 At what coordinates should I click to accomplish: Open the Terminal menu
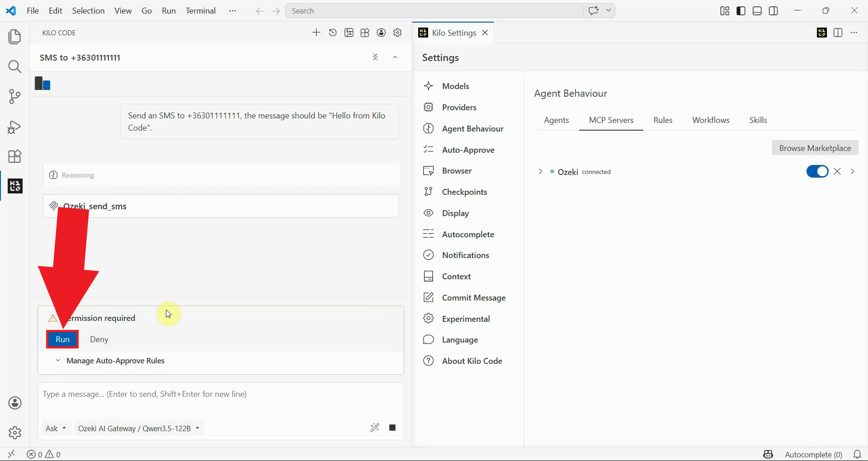tap(200, 11)
